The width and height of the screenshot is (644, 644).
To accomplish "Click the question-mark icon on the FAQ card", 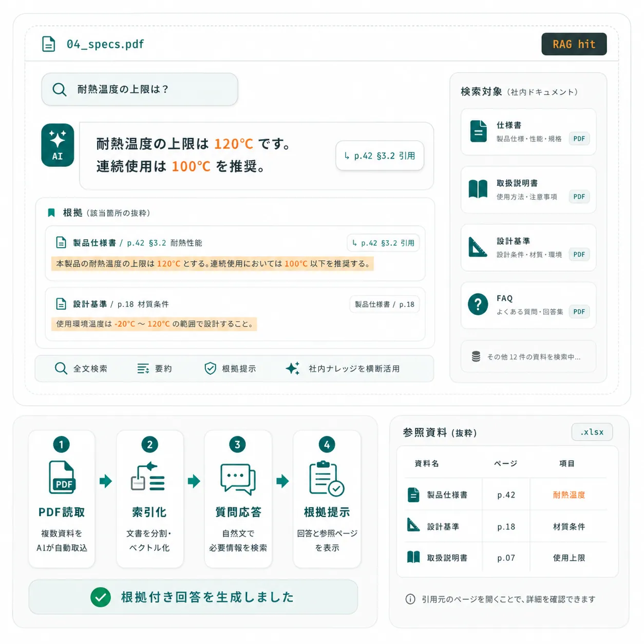I will coord(478,305).
